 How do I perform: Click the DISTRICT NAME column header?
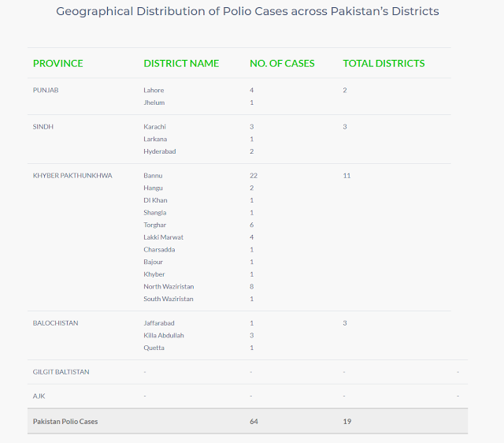point(181,63)
